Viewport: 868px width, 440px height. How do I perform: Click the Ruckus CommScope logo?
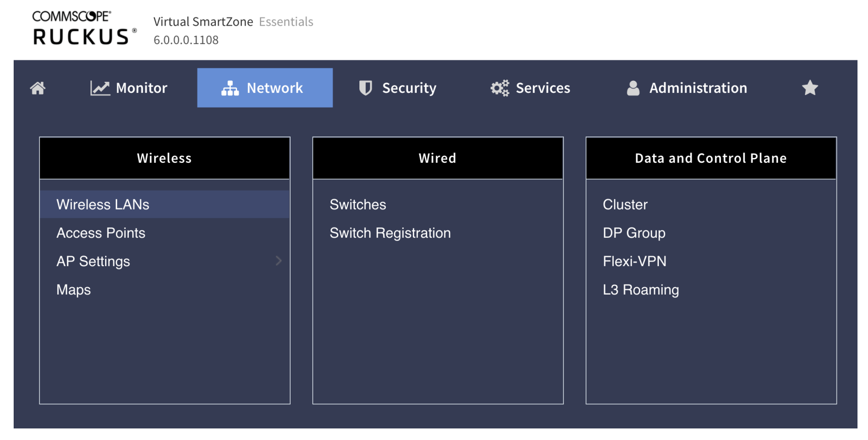coord(84,28)
